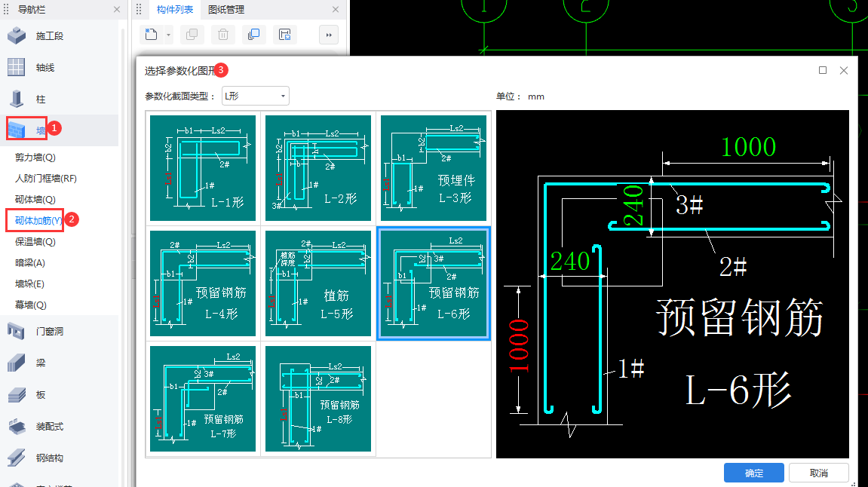This screenshot has height=487, width=868.
Task: Click the component list panel drag handle
Action: coord(139,9)
